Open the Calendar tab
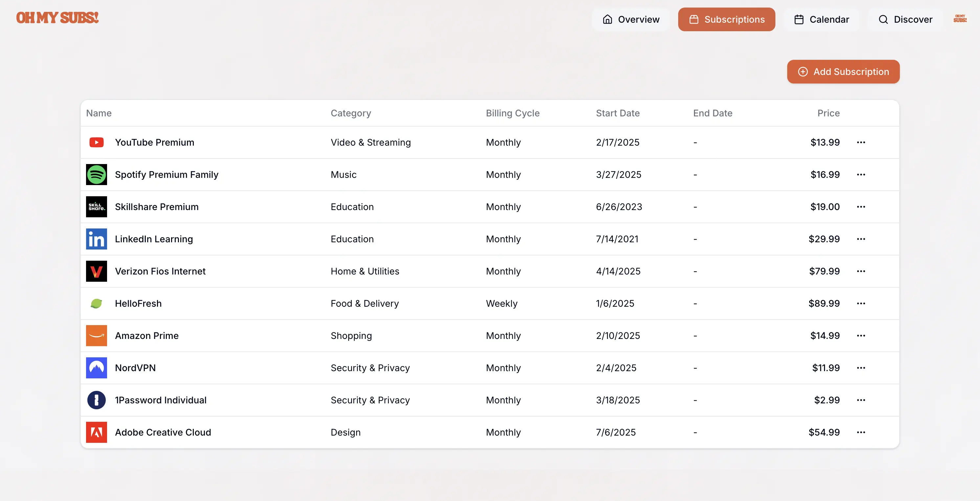980x501 pixels. click(821, 19)
